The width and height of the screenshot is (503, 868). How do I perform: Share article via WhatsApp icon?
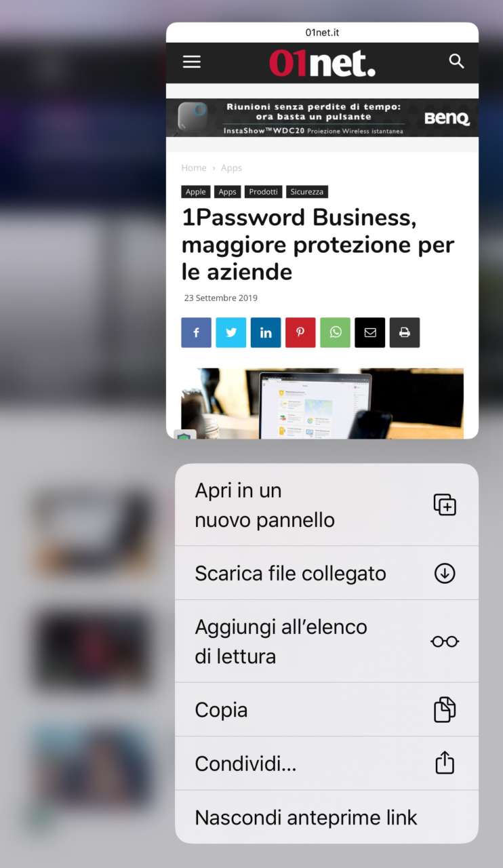[x=336, y=332]
